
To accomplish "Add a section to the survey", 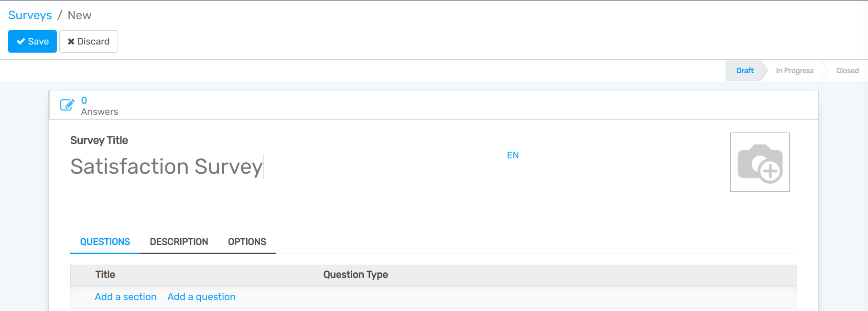I will tap(125, 297).
